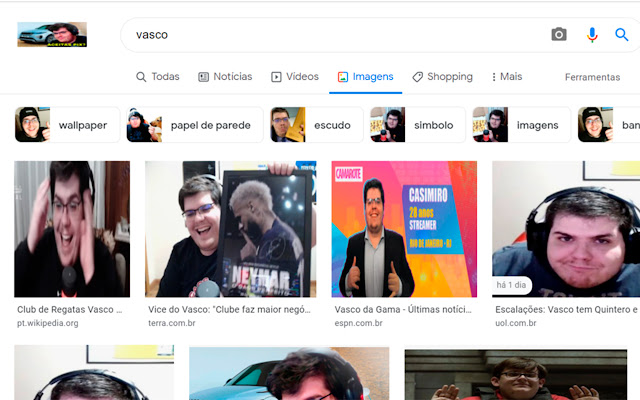Click the há 1 dia badge
The height and width of the screenshot is (400, 640).
(511, 285)
